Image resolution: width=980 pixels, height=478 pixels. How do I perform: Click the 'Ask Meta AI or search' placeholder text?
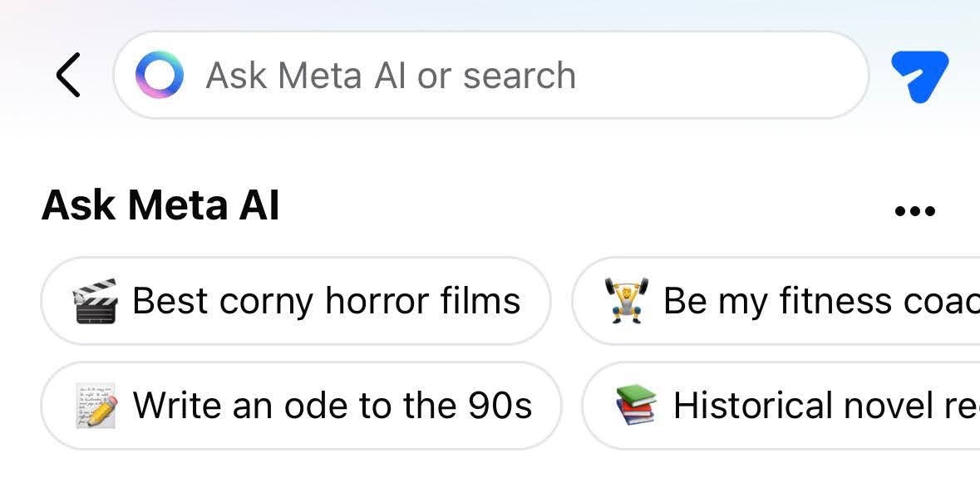(x=391, y=76)
